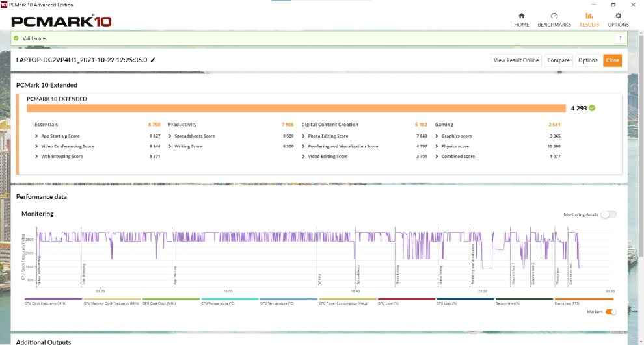Toggle GPU Memory Clock Frequency legend entry
Viewport: 644px width, 345px height.
pos(112,301)
